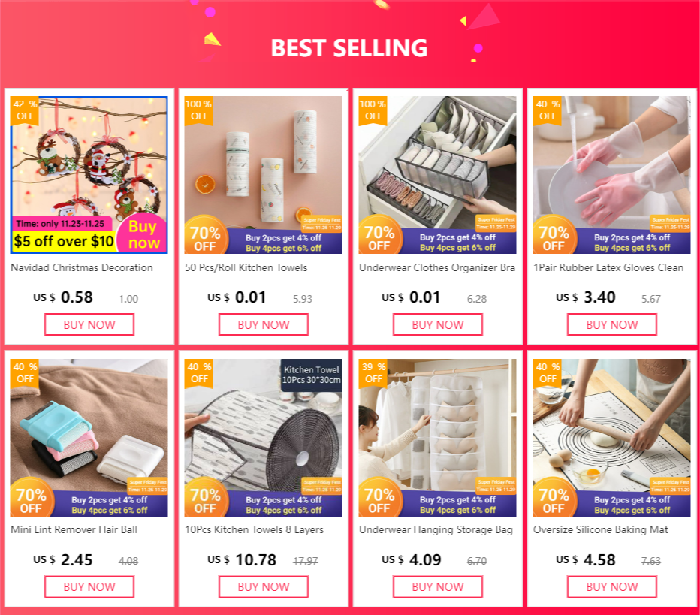Screen dimensions: 700x615
Task: Open the Mini Lint Remover Hair Ball title
Action: 74,529
